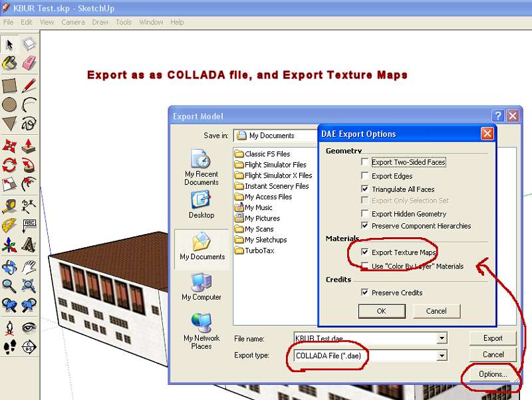Choose the Rotate tool
This screenshot has width=532, height=400.
(9, 165)
